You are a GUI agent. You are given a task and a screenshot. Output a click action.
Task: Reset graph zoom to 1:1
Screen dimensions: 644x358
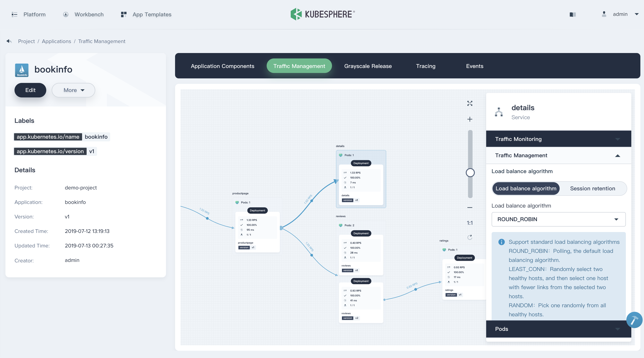pyautogui.click(x=470, y=223)
